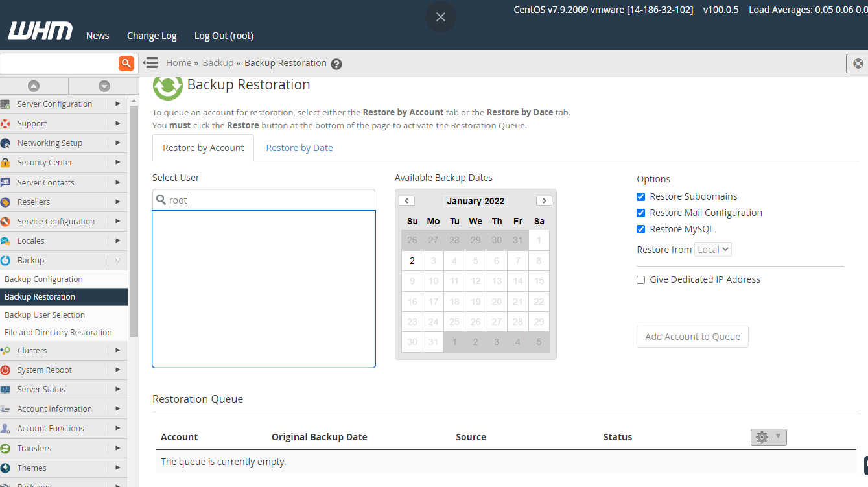This screenshot has height=487, width=868.
Task: Open the Change Log menu item
Action: (x=152, y=36)
